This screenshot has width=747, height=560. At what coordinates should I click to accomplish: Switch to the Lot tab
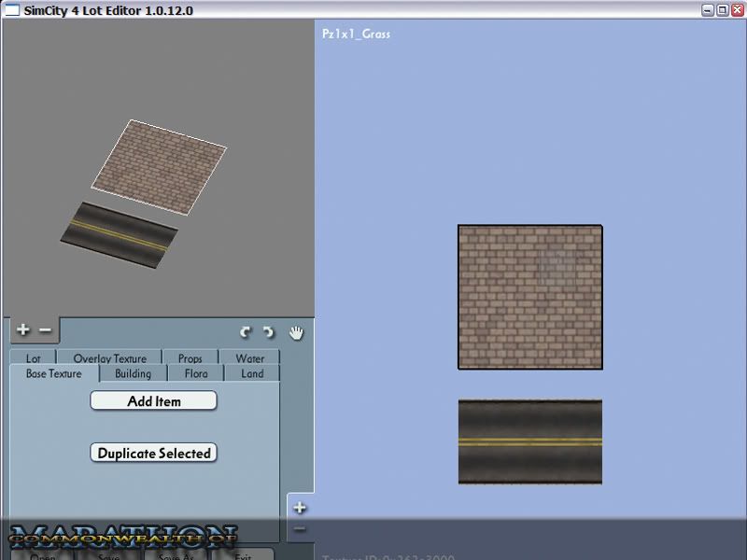[x=34, y=358]
